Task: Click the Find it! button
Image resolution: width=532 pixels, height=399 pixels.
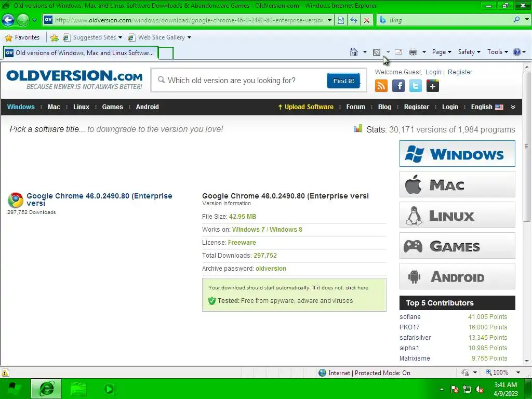Action: [343, 81]
